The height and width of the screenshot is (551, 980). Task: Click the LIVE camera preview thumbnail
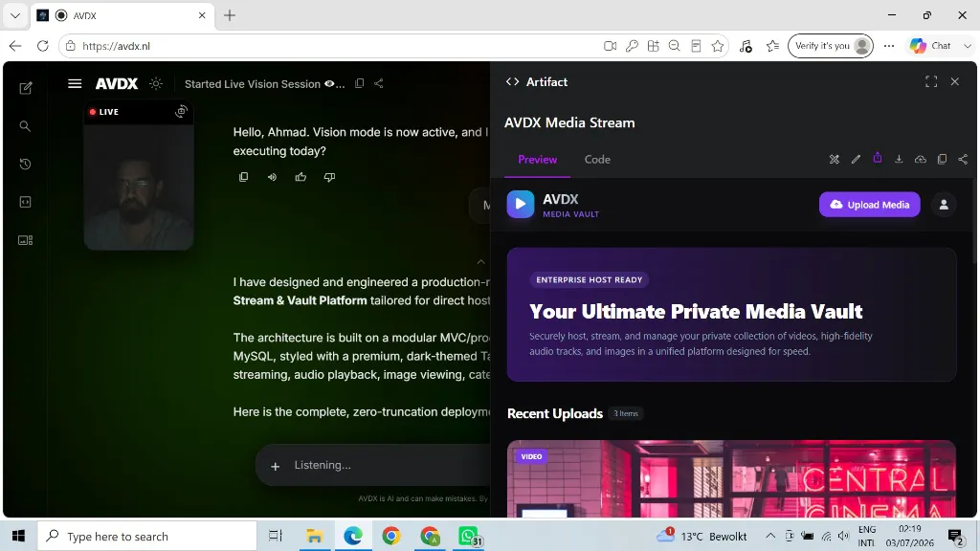[x=139, y=176]
